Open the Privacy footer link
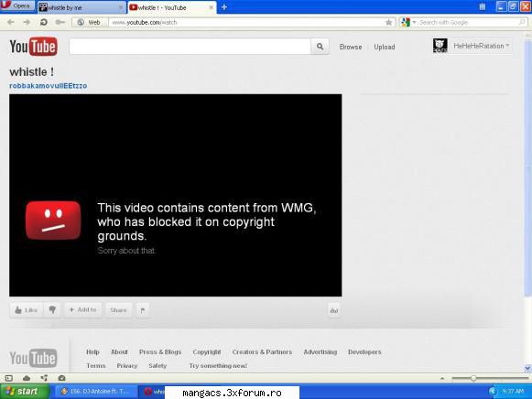The height and width of the screenshot is (399, 532). pos(127,366)
